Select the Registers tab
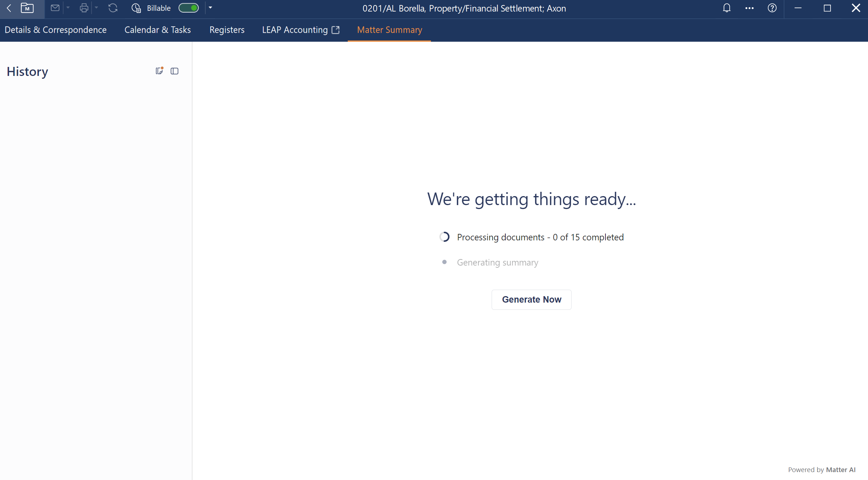 (227, 30)
